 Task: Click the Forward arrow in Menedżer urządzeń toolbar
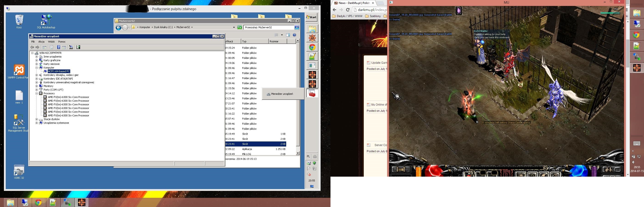[37, 47]
